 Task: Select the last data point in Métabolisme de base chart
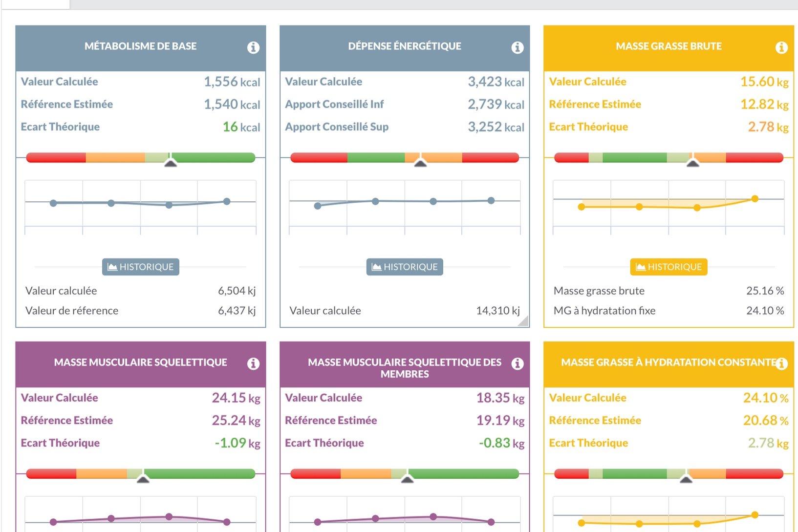click(x=227, y=201)
